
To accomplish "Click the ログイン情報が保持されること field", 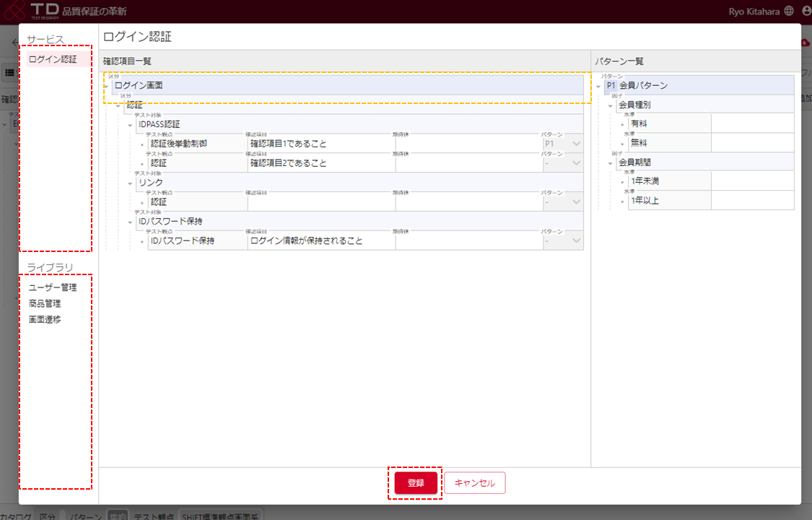I will [321, 240].
